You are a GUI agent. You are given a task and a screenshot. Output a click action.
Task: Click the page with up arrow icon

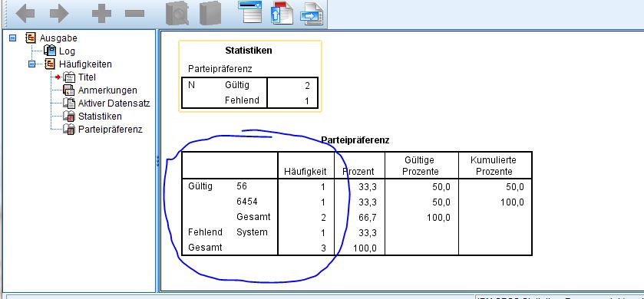(282, 13)
